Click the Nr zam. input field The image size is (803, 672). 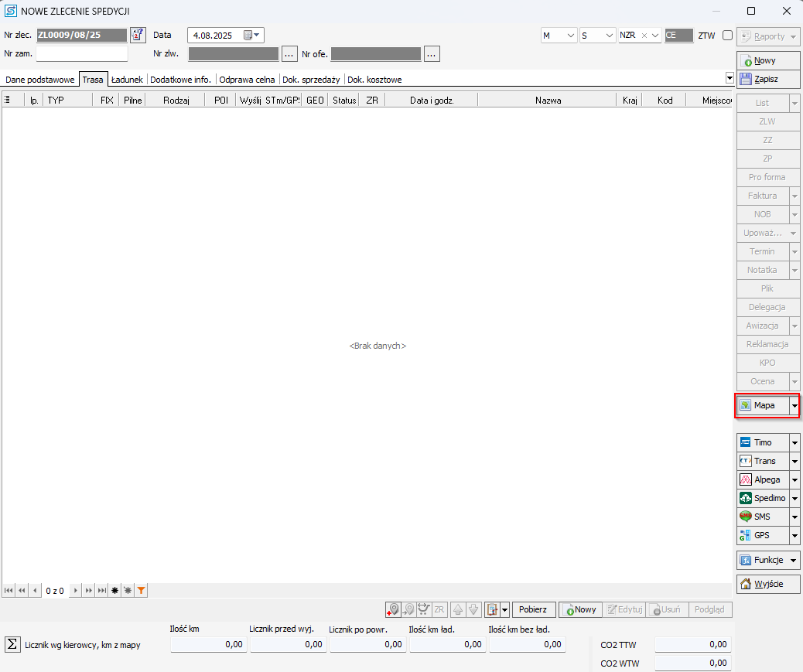82,53
